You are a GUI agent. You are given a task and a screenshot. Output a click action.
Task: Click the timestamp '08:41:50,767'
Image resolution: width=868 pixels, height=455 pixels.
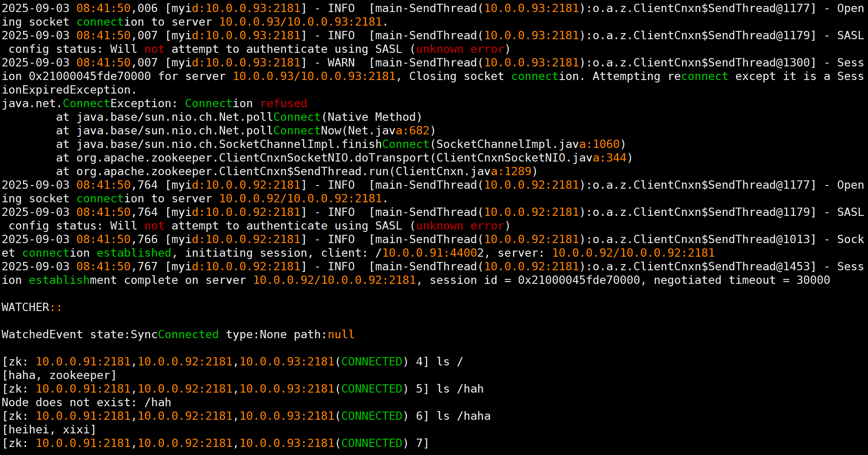tap(117, 266)
